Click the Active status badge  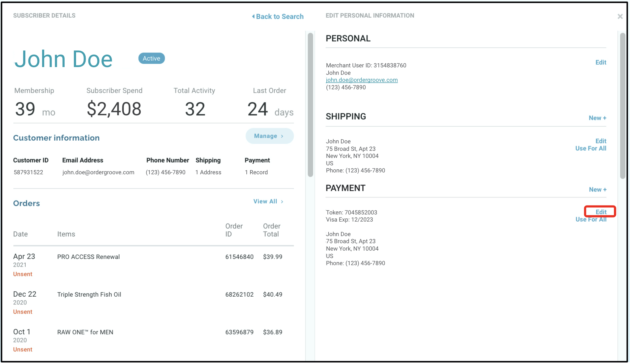tap(151, 58)
